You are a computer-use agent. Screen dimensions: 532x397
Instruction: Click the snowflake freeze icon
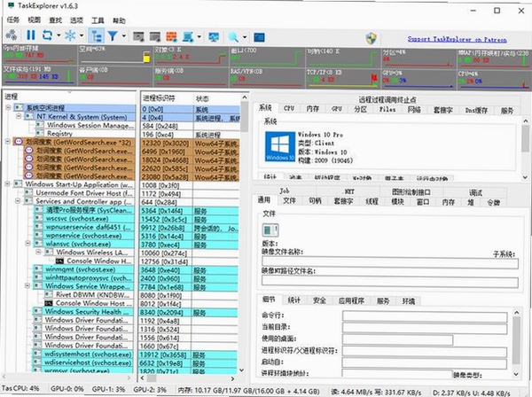pos(70,35)
